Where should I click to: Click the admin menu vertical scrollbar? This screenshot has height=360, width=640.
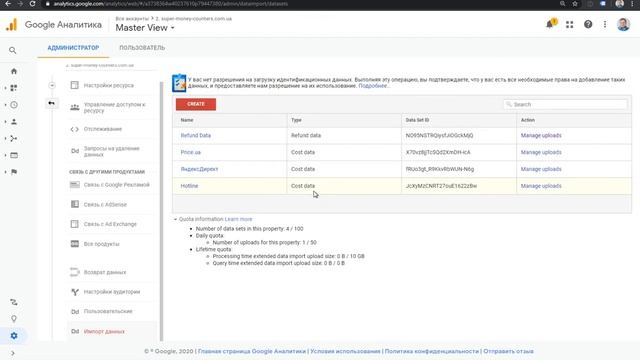161,211
